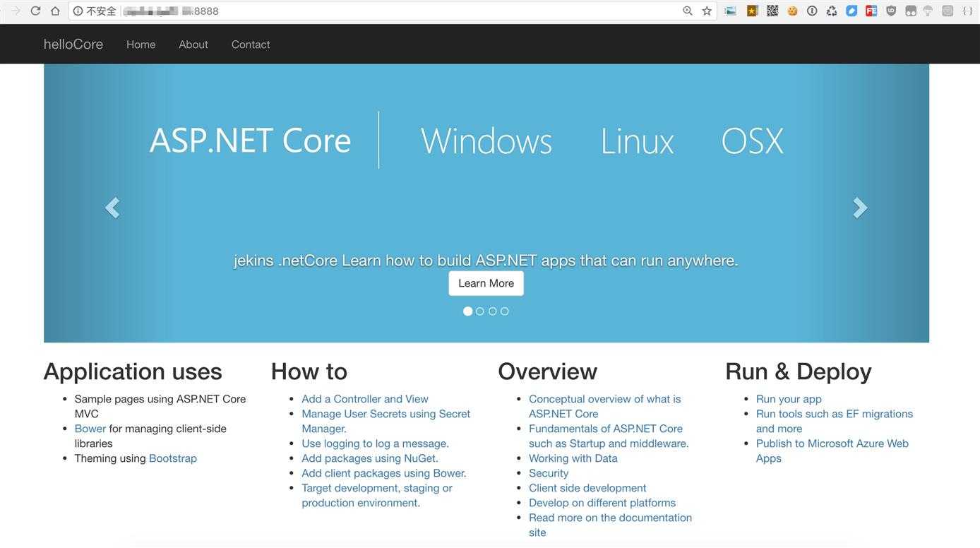The width and height of the screenshot is (980, 548).
Task: Open 'Publish to Microsoft Azure Web Apps' link
Action: click(x=832, y=451)
